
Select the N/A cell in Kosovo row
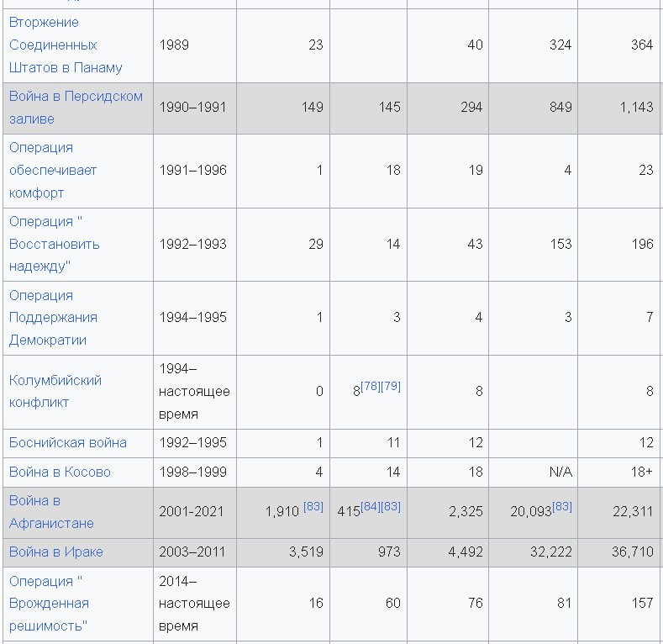coord(560,472)
